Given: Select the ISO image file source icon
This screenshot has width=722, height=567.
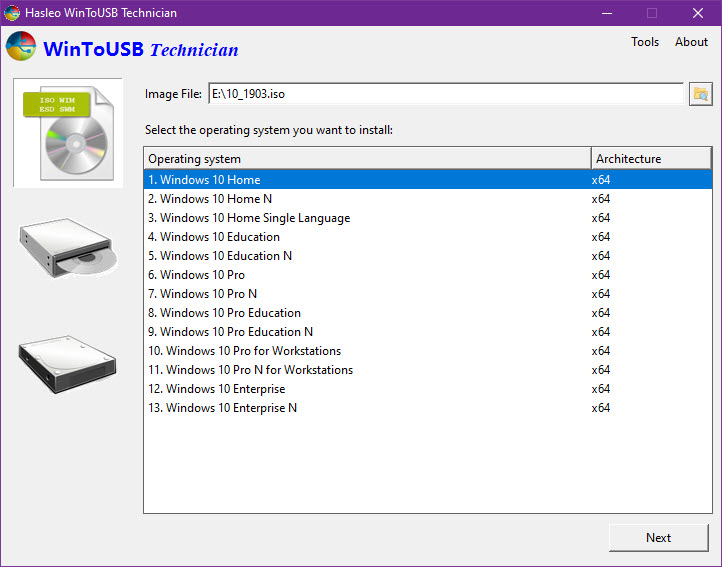Looking at the screenshot, I should [68, 133].
